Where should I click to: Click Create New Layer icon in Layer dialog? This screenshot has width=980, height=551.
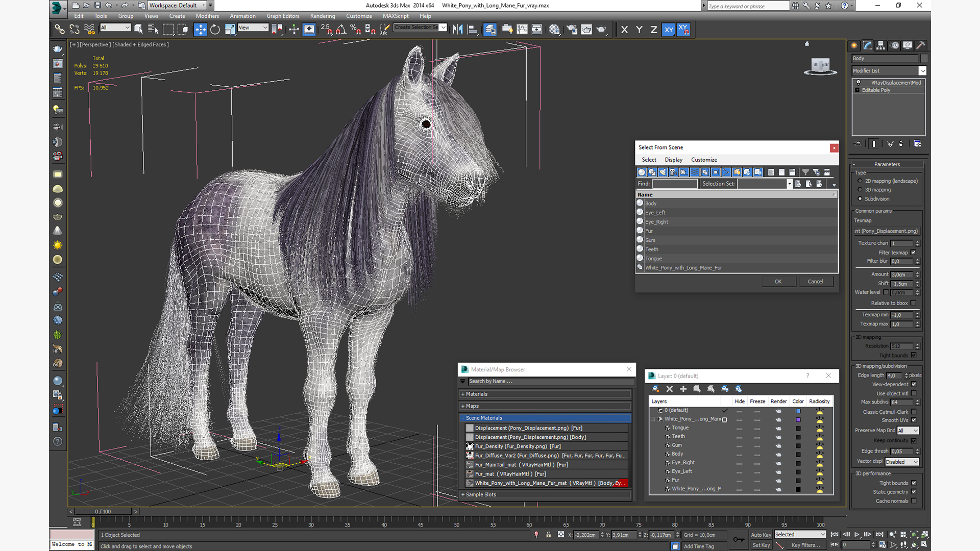point(656,389)
